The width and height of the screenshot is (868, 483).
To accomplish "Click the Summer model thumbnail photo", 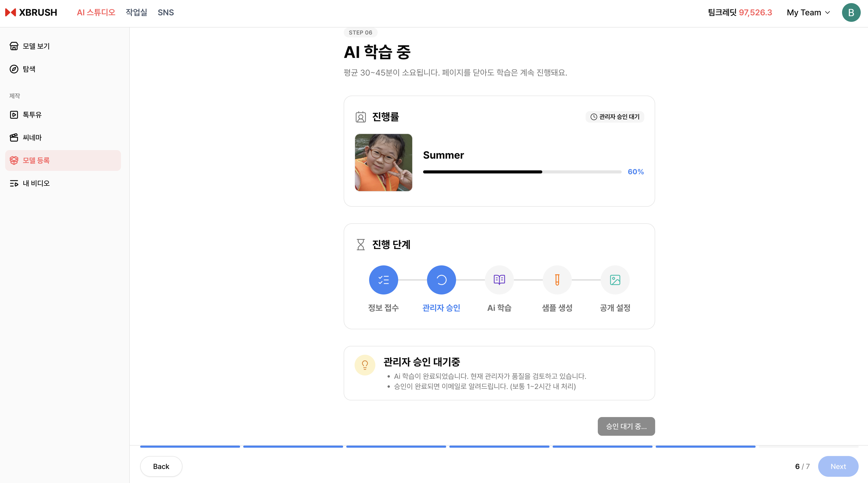I will [383, 163].
